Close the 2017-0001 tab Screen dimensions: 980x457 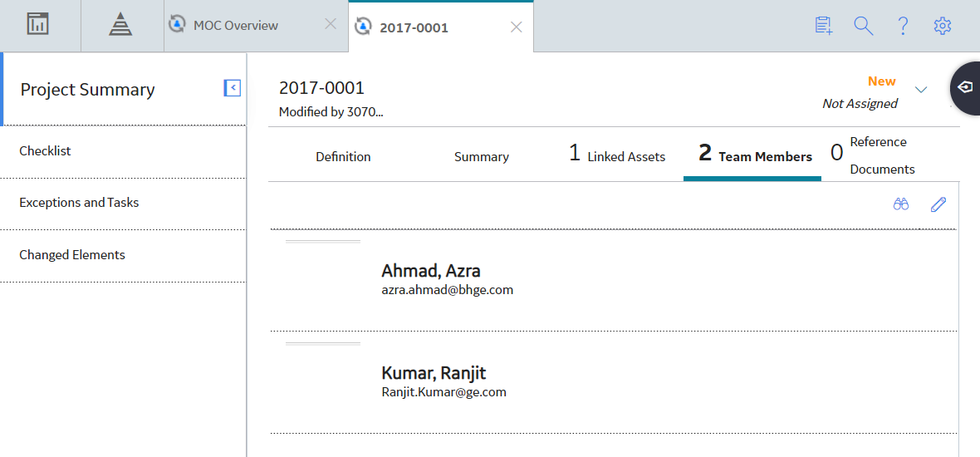coord(517,27)
